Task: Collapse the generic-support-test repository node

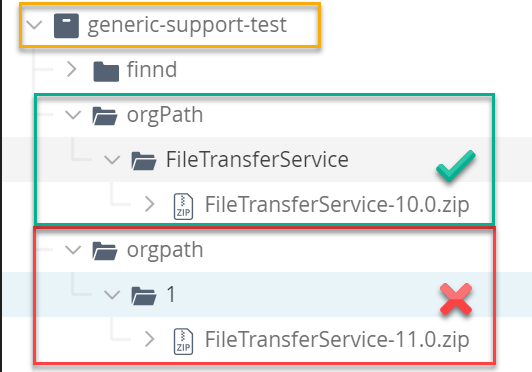Action: (x=34, y=25)
